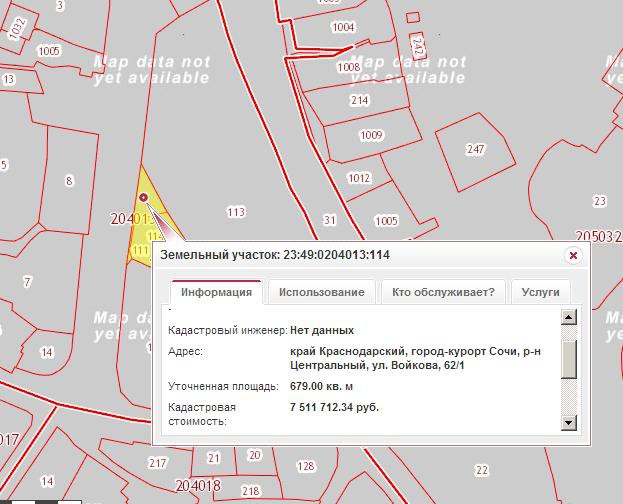Switch to the Информация tab
The height and width of the screenshot is (504, 623).
(216, 292)
